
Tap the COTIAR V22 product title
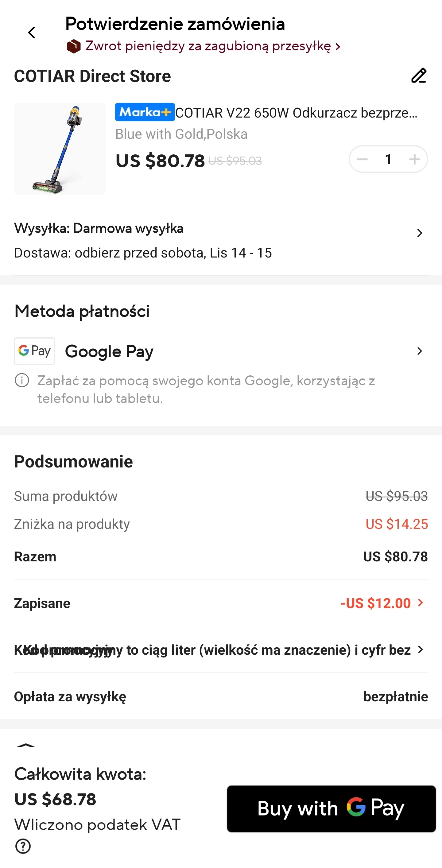pos(296,113)
